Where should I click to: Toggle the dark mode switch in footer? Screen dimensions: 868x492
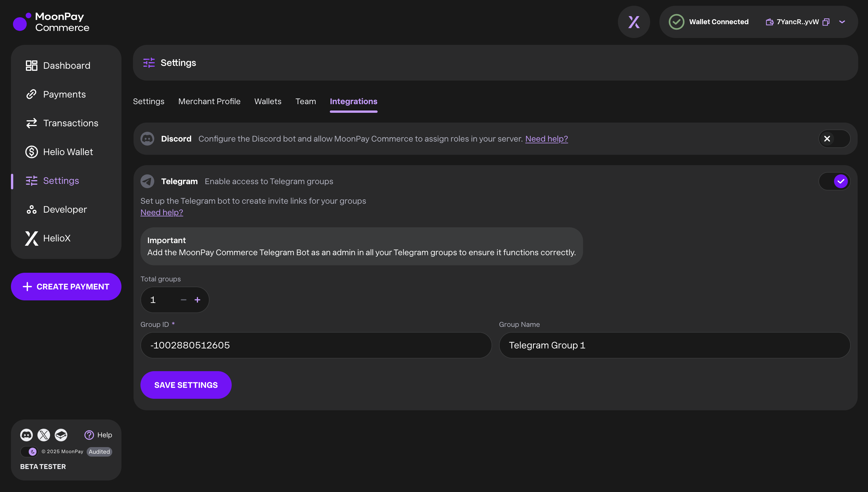click(29, 451)
